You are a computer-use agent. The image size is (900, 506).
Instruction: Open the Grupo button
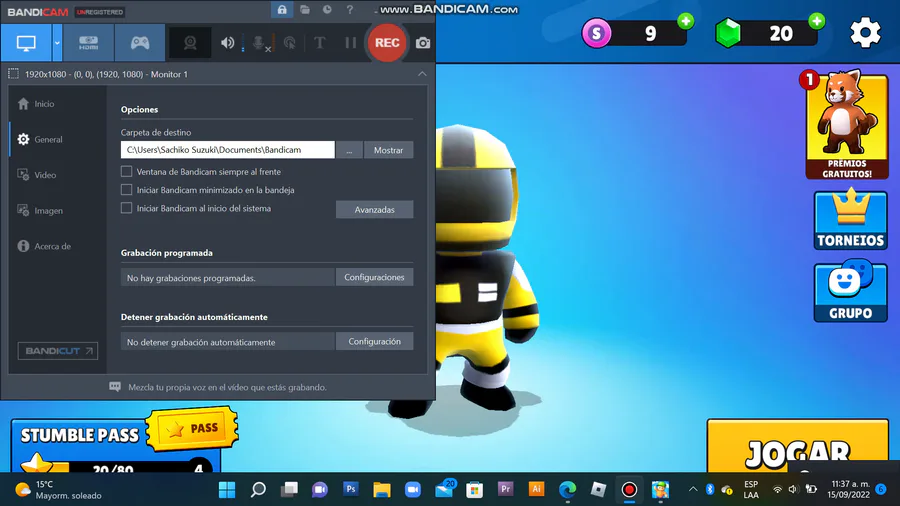(851, 293)
